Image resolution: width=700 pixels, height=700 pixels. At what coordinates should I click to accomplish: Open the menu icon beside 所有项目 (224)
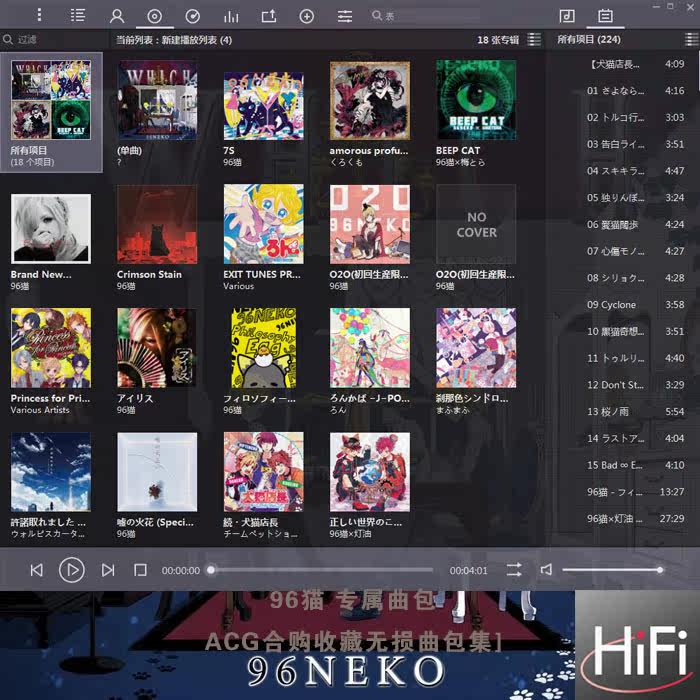[692, 39]
